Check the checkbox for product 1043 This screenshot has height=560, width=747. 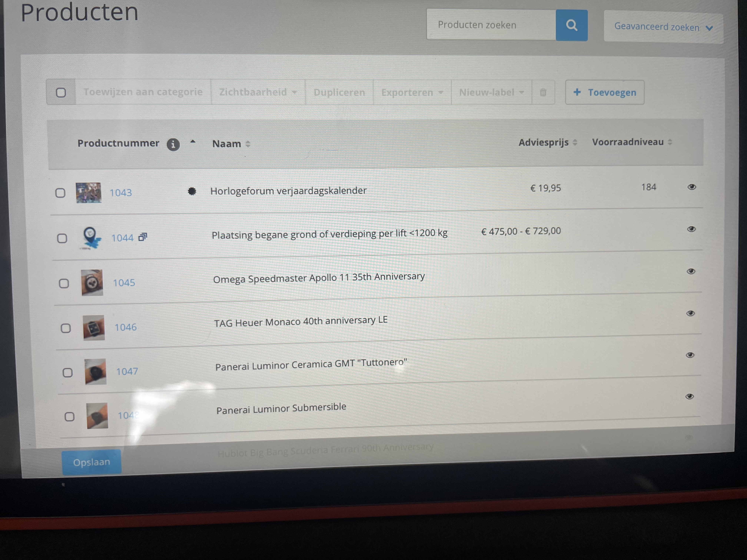(60, 193)
